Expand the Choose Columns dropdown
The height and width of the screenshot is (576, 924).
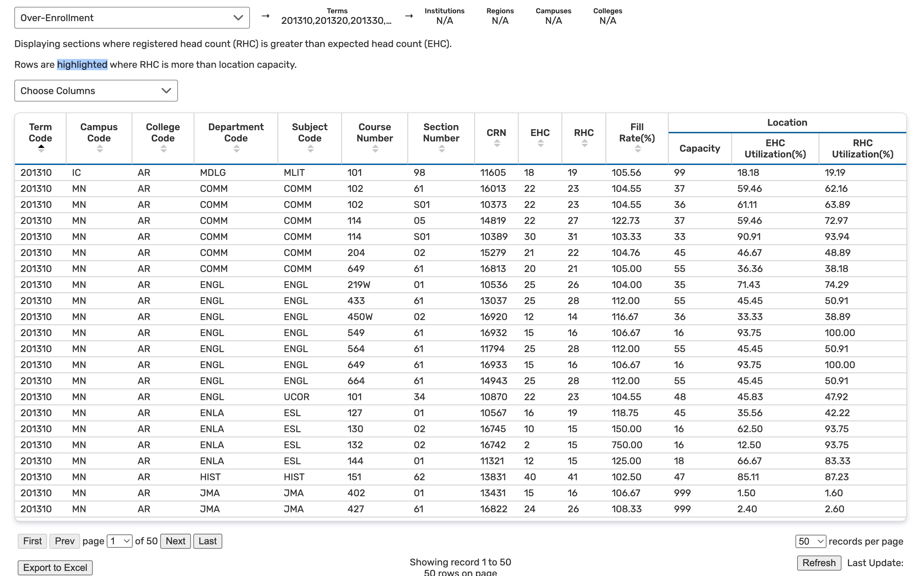pyautogui.click(x=96, y=91)
